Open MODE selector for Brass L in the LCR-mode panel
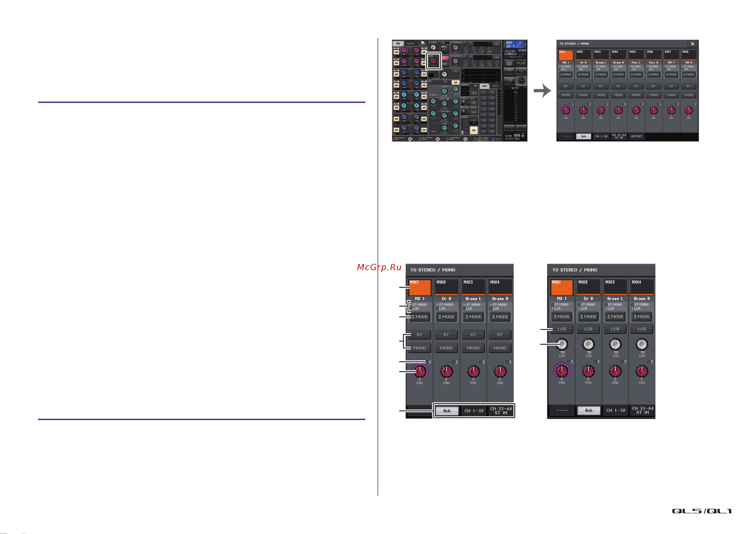The height and width of the screenshot is (534, 756). tap(615, 316)
